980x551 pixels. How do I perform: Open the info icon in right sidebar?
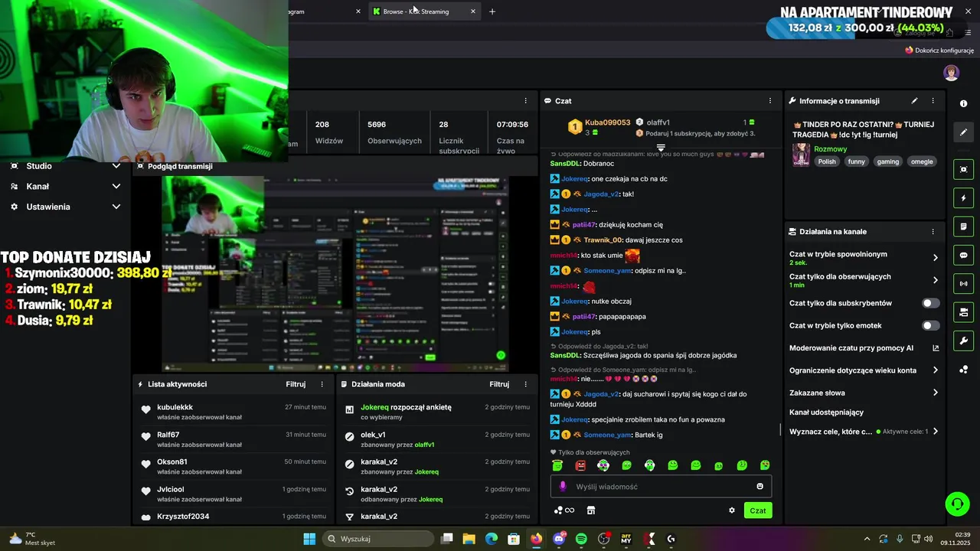point(963,103)
